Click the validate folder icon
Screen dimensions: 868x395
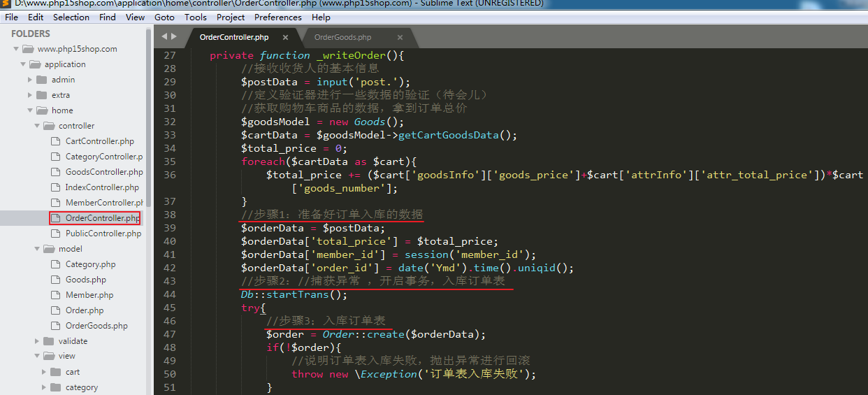48,341
